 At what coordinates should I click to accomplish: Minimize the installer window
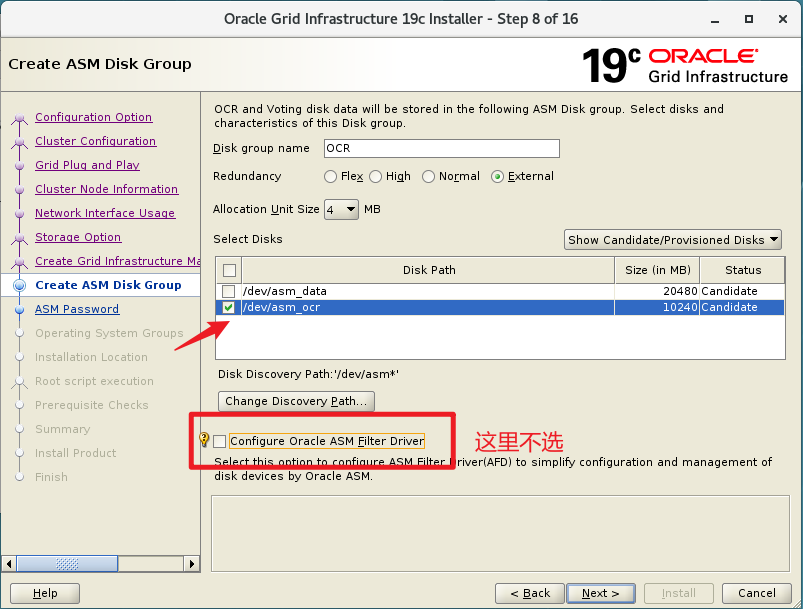click(x=715, y=20)
